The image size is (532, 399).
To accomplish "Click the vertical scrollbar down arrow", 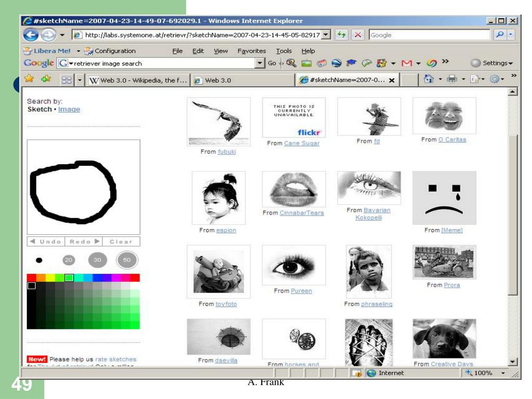I will click(513, 362).
